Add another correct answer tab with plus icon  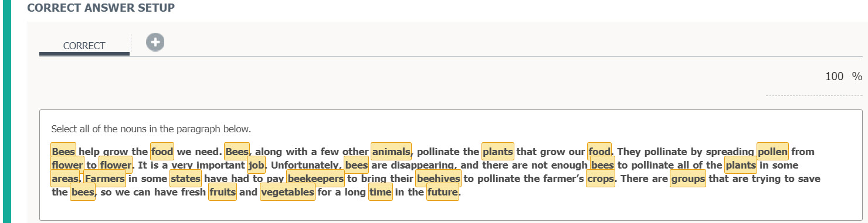click(x=155, y=42)
